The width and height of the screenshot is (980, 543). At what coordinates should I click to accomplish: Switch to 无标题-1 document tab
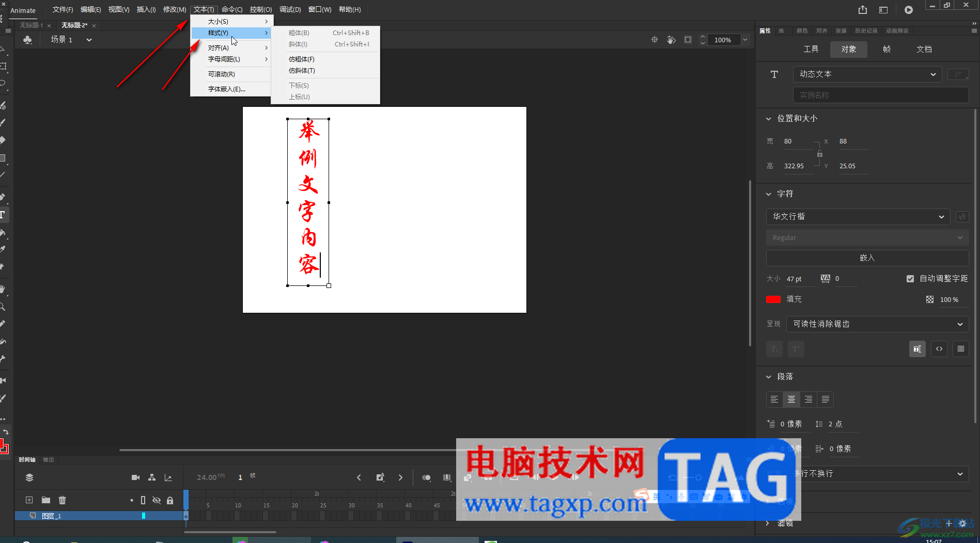click(x=31, y=25)
